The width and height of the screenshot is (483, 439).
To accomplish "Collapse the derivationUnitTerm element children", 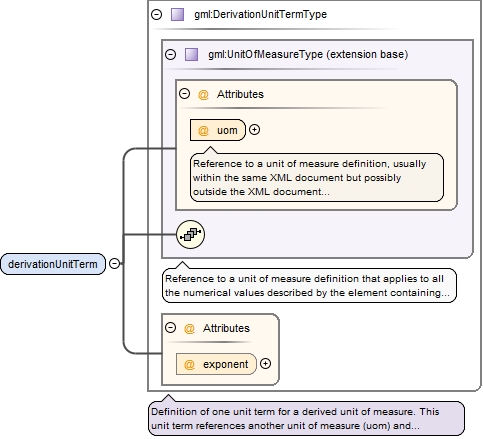I will click(114, 264).
